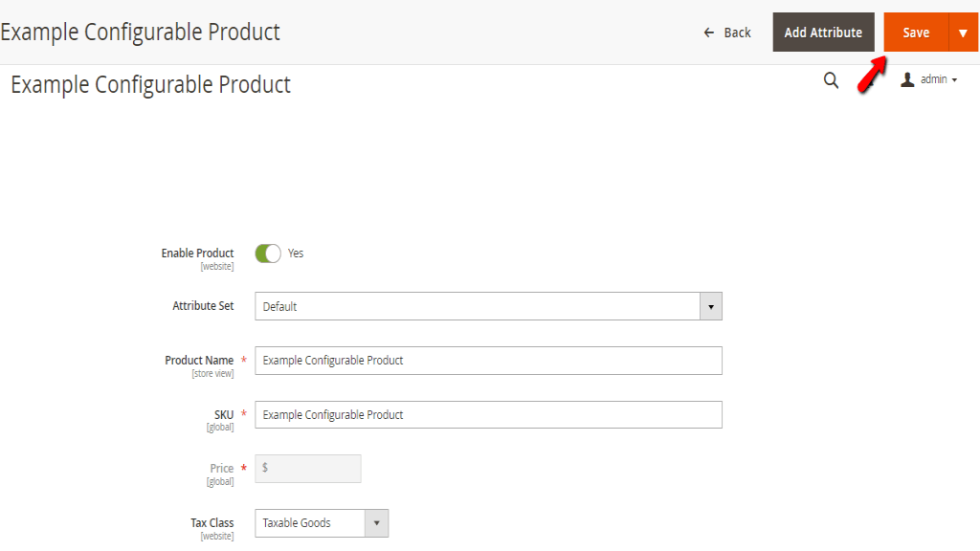980x551 pixels.
Task: Click the Save button
Action: tap(913, 32)
